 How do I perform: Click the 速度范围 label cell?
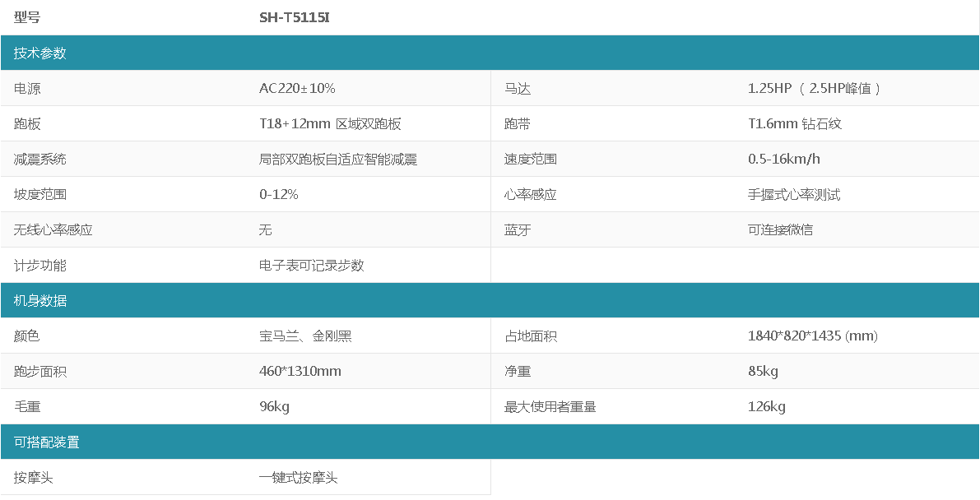[x=531, y=160]
